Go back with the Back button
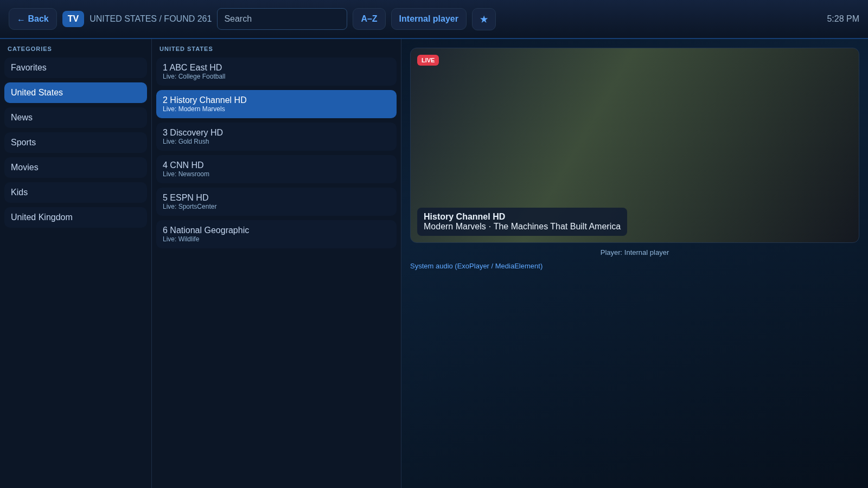The width and height of the screenshot is (868, 488). 33,19
